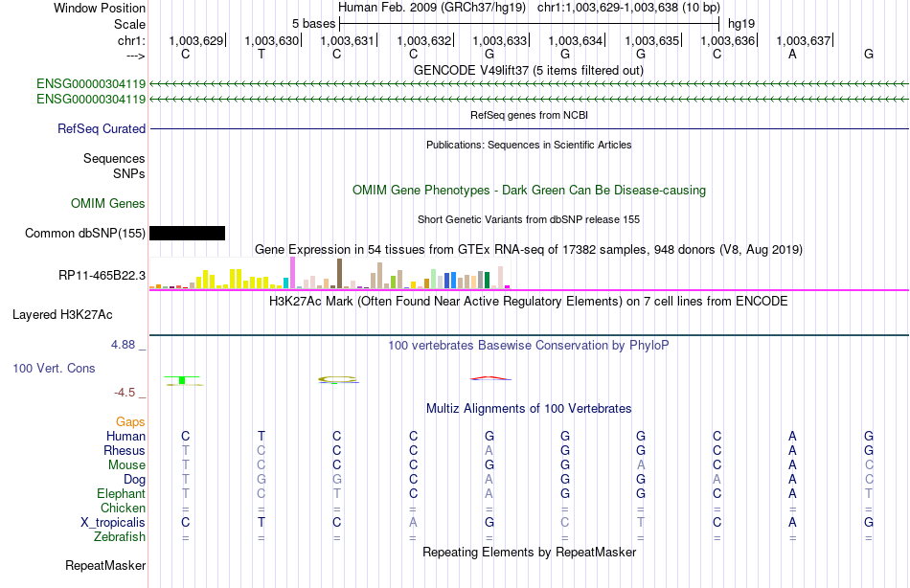Click the OMIM Genes label
Screen dimensions: 910x588
pos(108,203)
